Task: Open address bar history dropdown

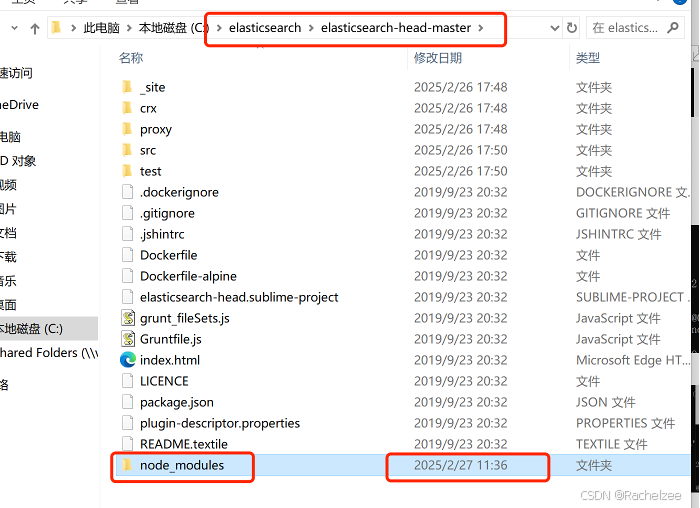Action: click(x=555, y=28)
